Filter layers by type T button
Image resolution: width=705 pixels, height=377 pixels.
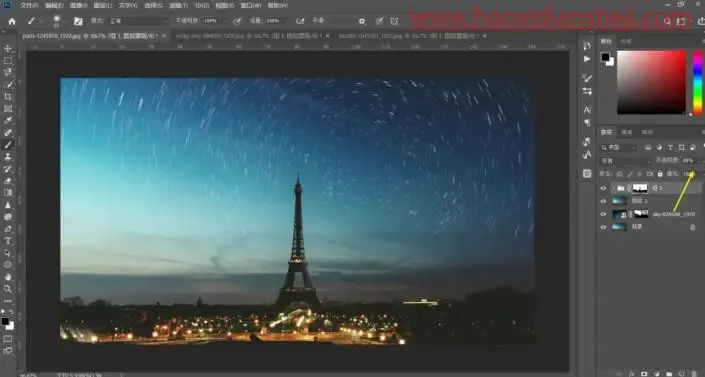tap(670, 148)
